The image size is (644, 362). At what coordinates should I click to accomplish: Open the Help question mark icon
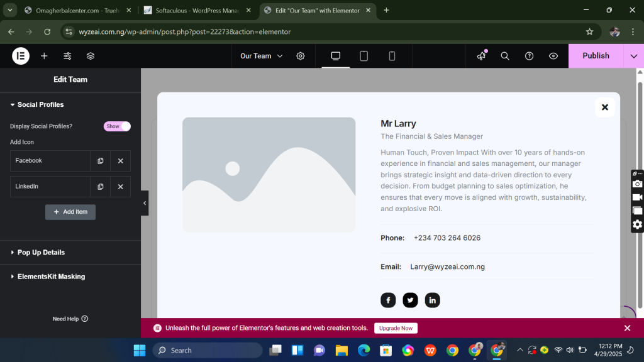(x=530, y=56)
